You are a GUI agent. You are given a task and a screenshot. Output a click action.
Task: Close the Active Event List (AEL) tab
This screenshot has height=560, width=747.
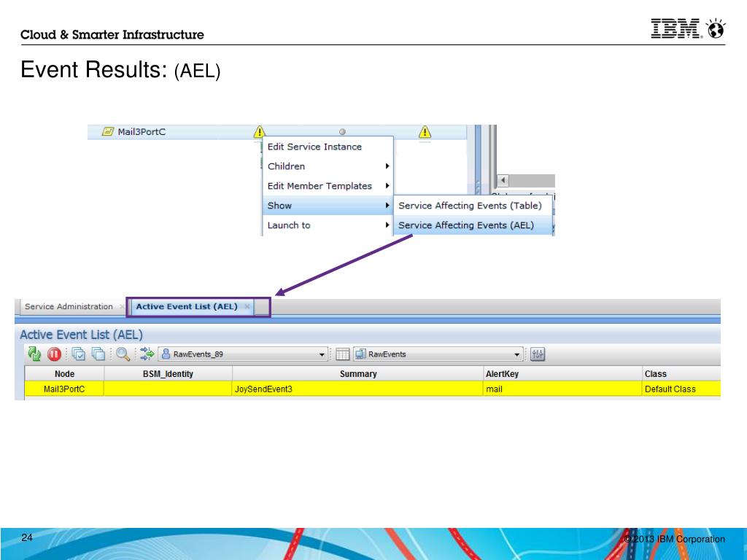tap(247, 307)
